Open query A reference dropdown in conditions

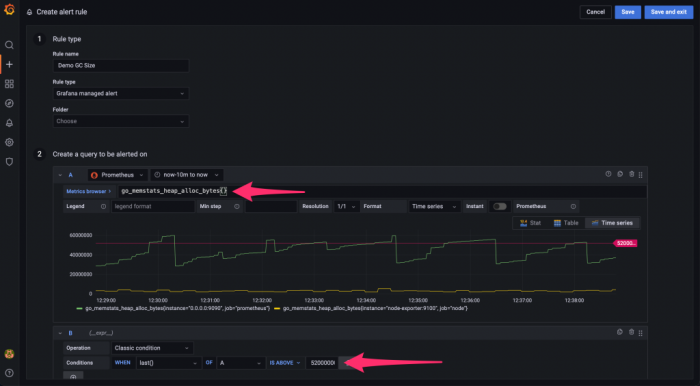coord(240,363)
